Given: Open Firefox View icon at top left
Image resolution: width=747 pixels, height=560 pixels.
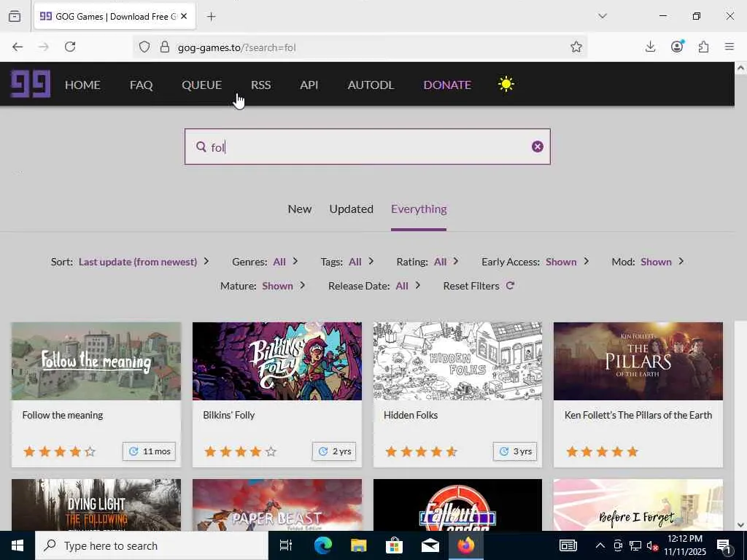Looking at the screenshot, I should tap(15, 16).
